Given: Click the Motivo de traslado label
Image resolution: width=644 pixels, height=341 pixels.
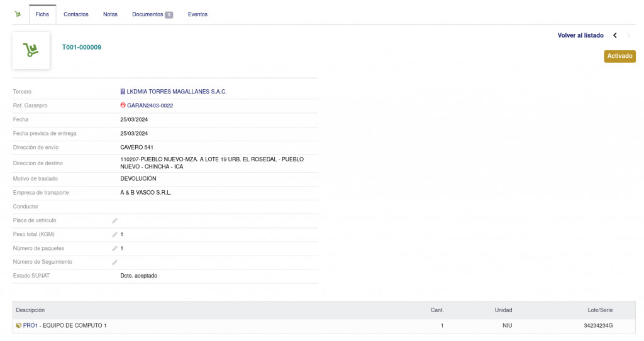Looking at the screenshot, I should pyautogui.click(x=35, y=178).
